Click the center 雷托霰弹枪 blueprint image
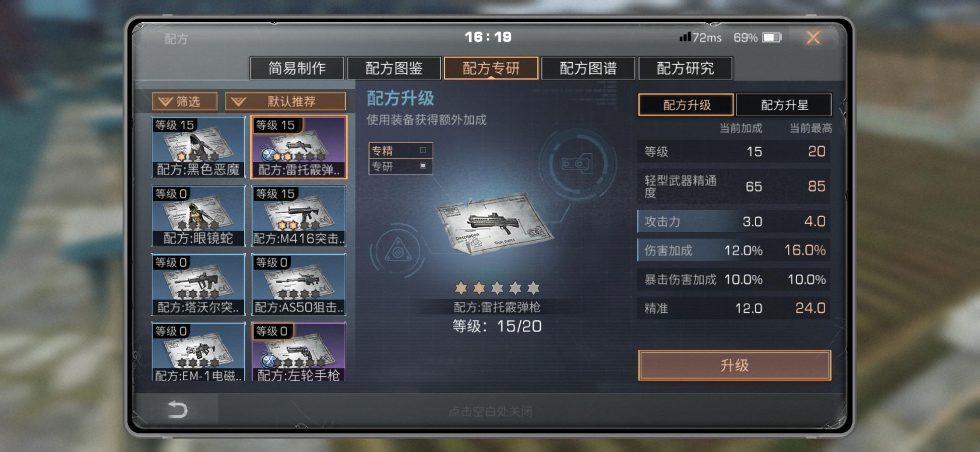 click(x=494, y=223)
